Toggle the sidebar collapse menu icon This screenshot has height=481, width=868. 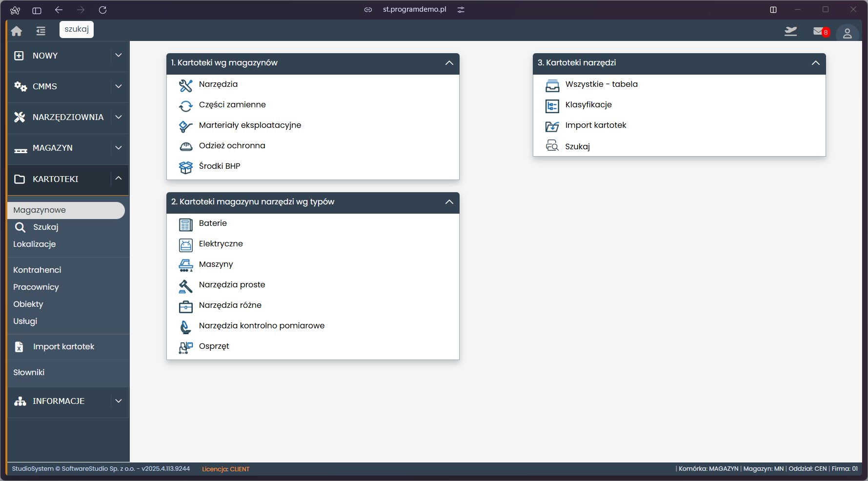click(x=41, y=31)
